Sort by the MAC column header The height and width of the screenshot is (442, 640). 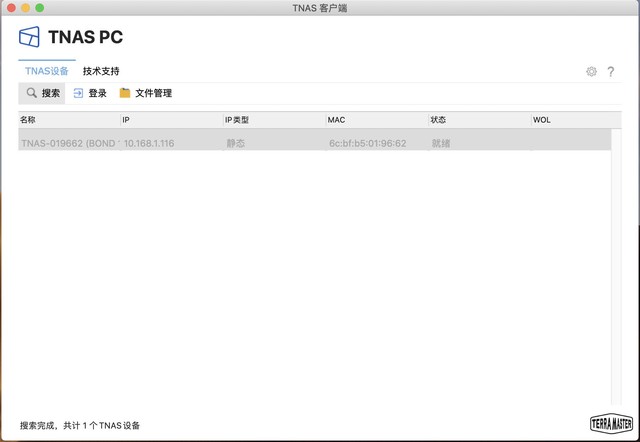coord(377,120)
